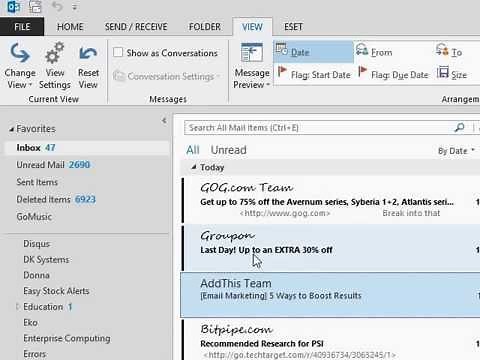Click the Undo quick access arrow
This screenshot has width=480, height=360.
57,6
